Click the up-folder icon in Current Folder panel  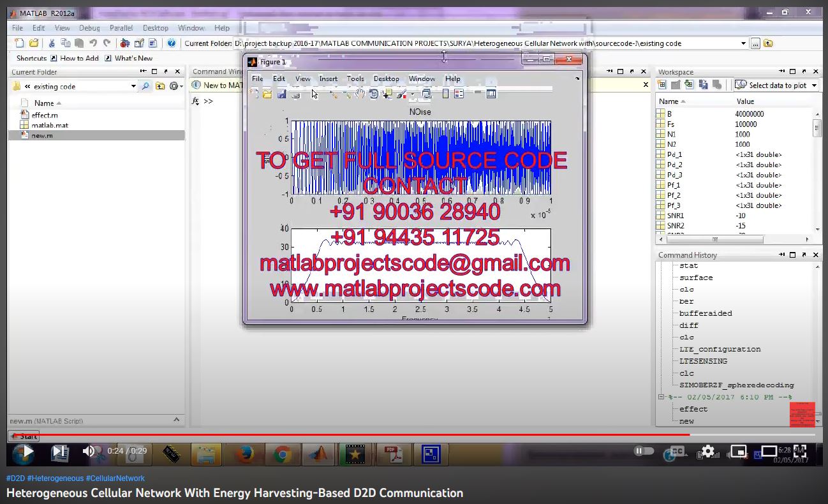click(x=160, y=86)
